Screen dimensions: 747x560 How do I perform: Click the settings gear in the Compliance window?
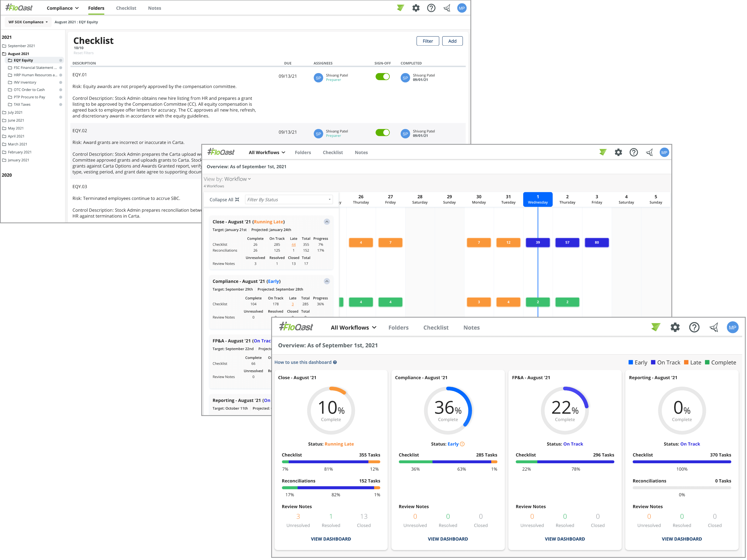pos(416,8)
